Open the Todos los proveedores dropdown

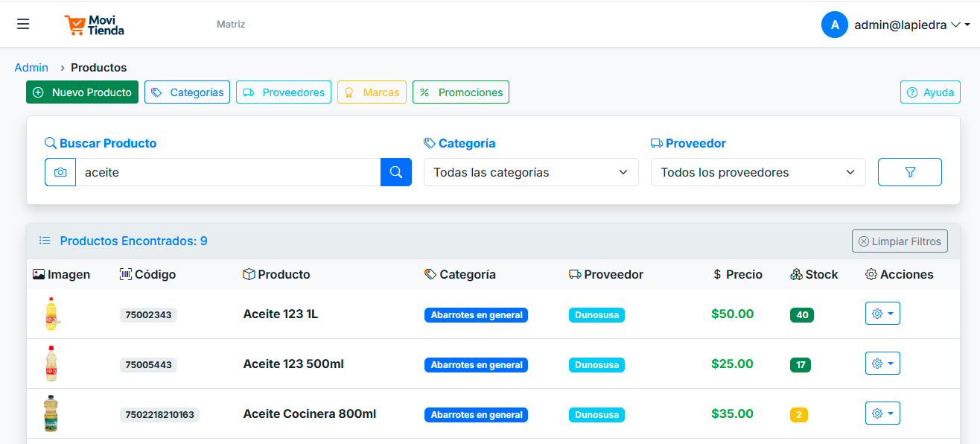click(758, 172)
